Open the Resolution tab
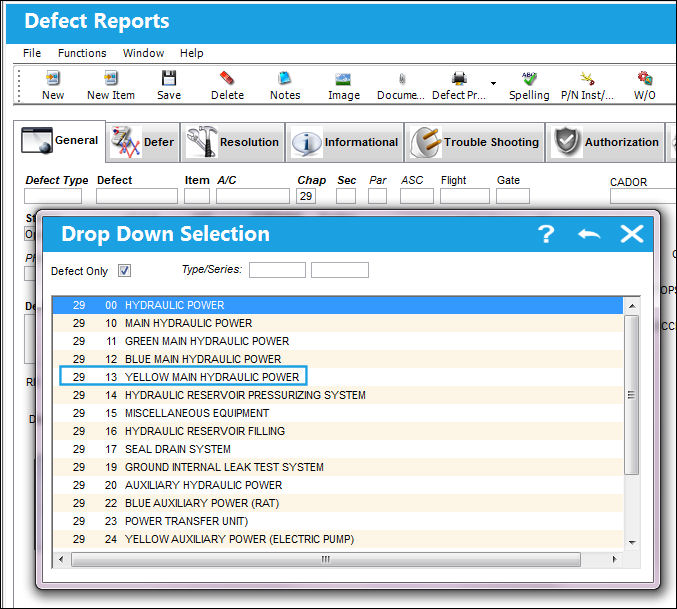The image size is (677, 609). coord(233,142)
